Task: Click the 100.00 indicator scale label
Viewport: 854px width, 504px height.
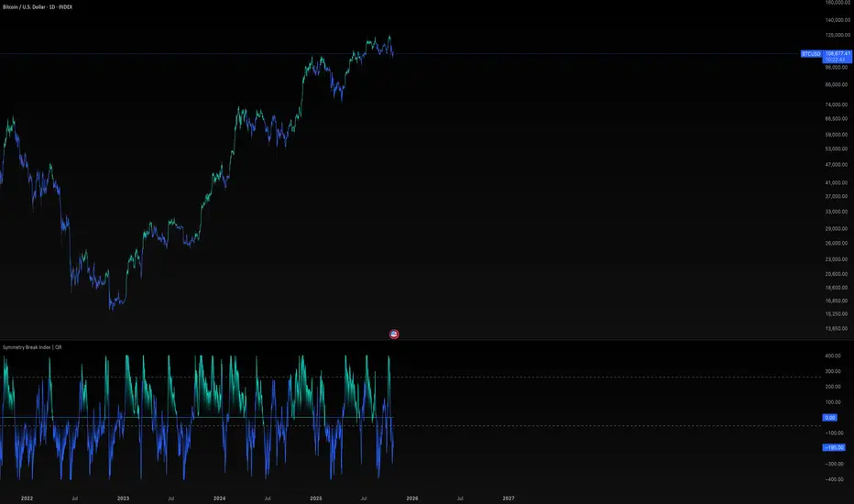Action: [x=833, y=402]
